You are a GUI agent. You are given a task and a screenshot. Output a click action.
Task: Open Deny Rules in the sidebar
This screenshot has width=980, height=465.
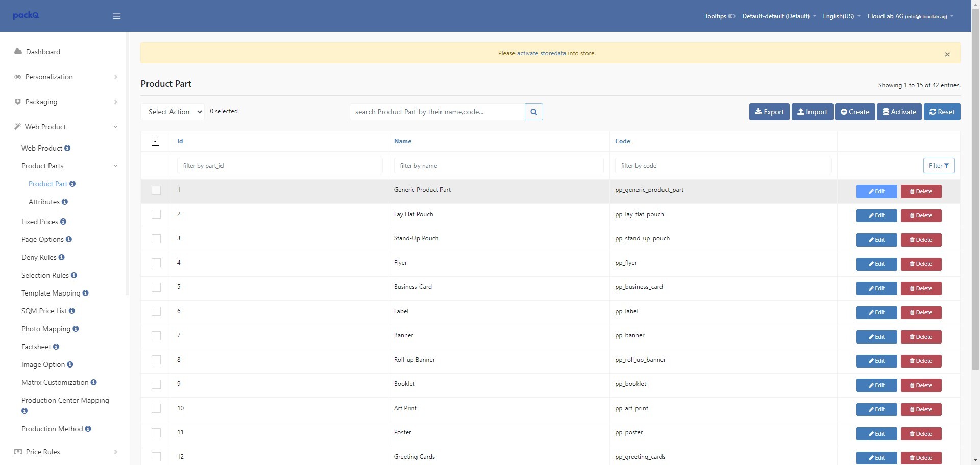[39, 257]
